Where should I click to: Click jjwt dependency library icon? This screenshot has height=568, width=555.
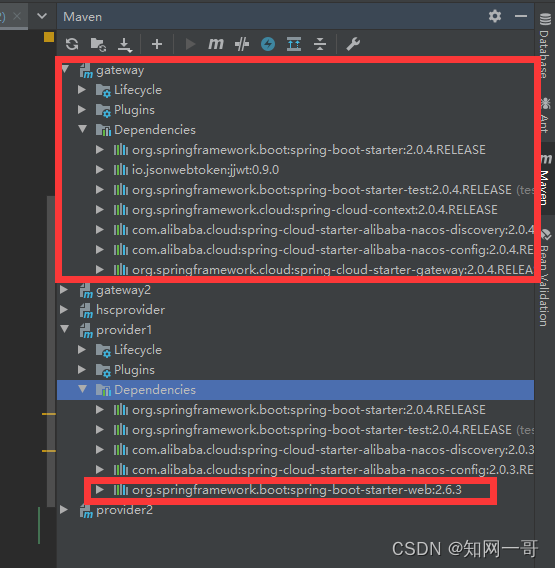point(121,170)
